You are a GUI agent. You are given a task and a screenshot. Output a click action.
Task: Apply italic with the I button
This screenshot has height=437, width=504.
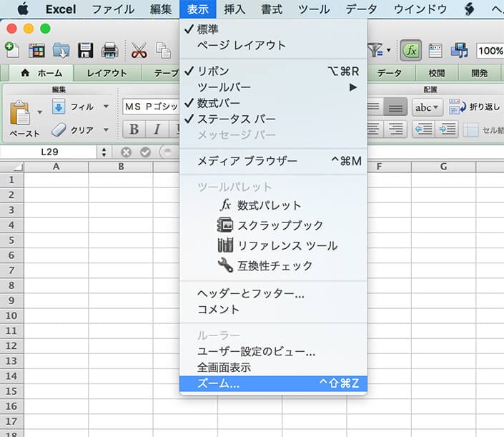[157, 129]
